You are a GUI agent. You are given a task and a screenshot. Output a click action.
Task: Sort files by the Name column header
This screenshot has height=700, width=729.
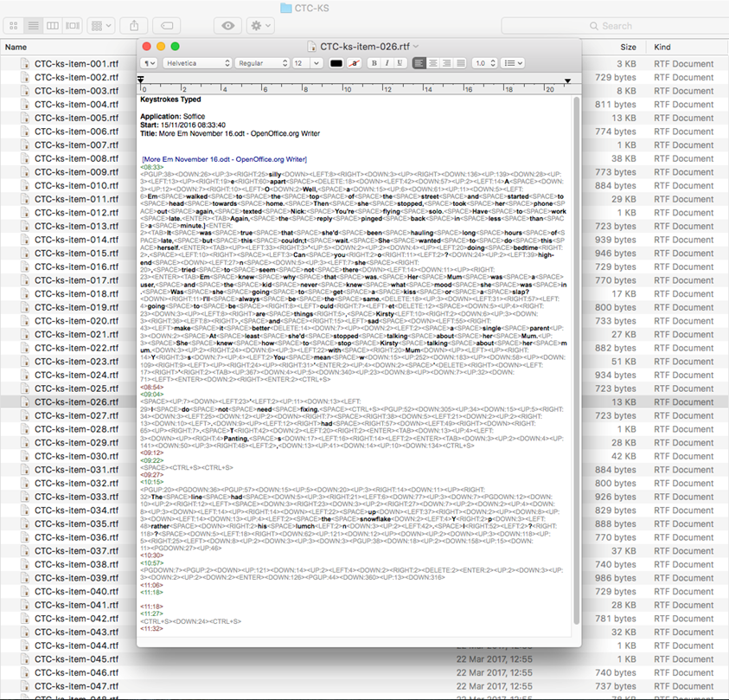(x=17, y=47)
